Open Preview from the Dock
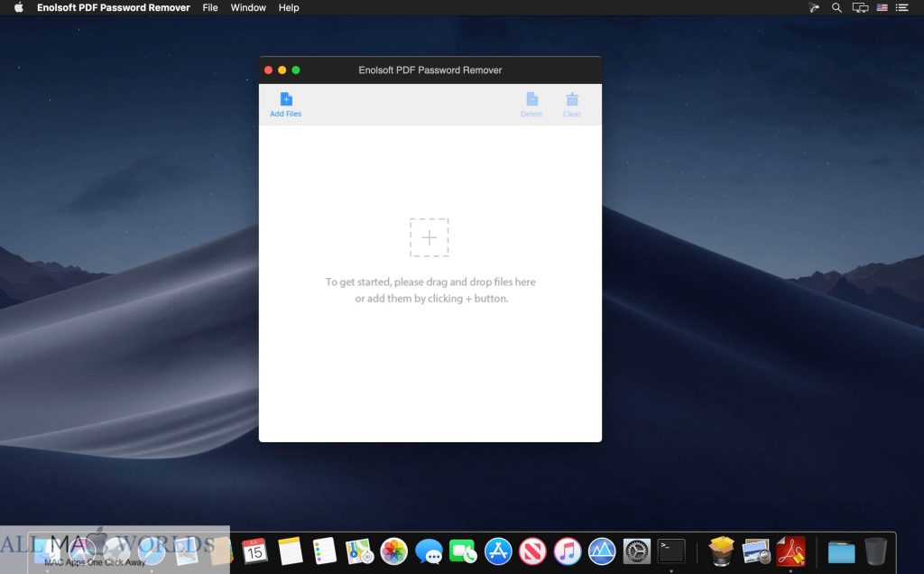 coord(756,551)
